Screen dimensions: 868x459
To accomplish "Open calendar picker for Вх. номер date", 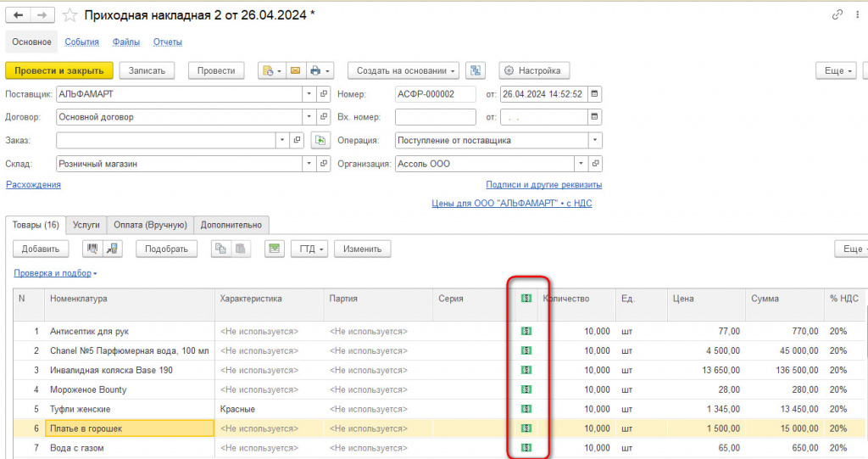I will [x=594, y=117].
